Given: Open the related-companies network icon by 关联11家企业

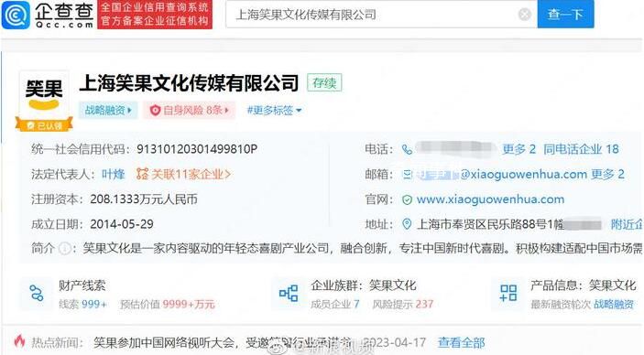Looking at the screenshot, I should [142, 174].
